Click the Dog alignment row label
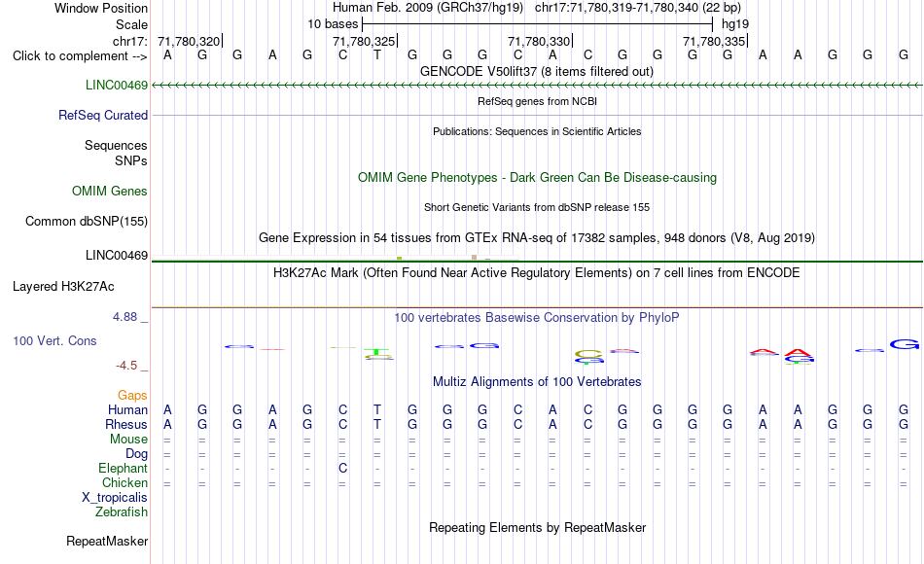 [x=137, y=454]
